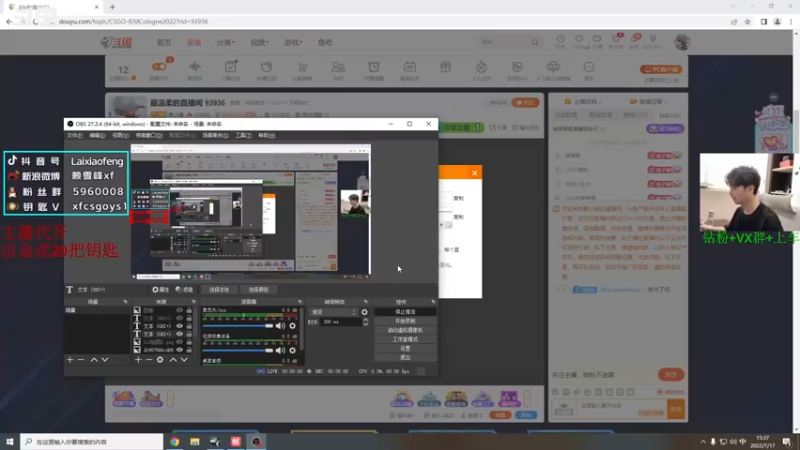
Task: Toggle lock on the png image source
Action: point(189,342)
